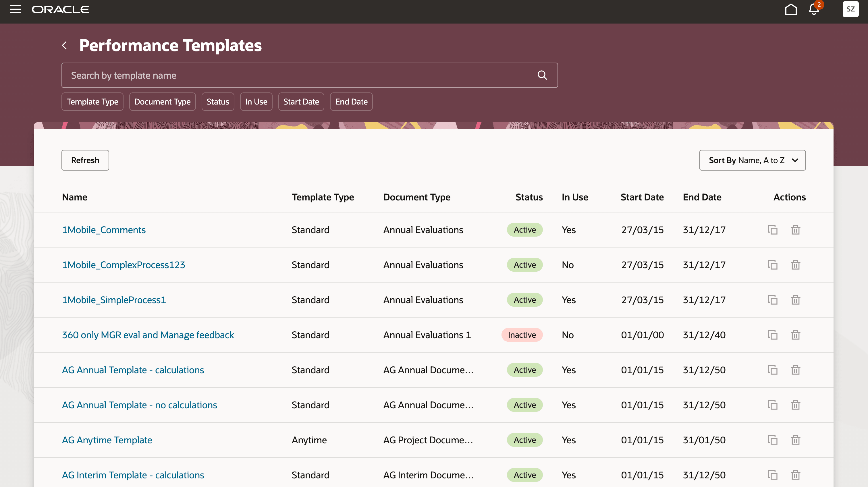Duplicate the AG Anytime Template row
The width and height of the screenshot is (868, 487).
point(772,440)
